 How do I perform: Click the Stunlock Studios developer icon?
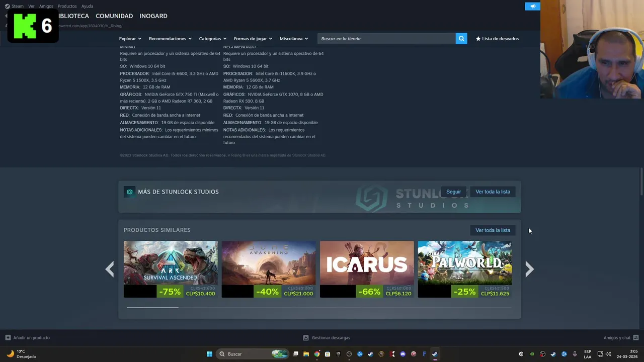pos(130,192)
